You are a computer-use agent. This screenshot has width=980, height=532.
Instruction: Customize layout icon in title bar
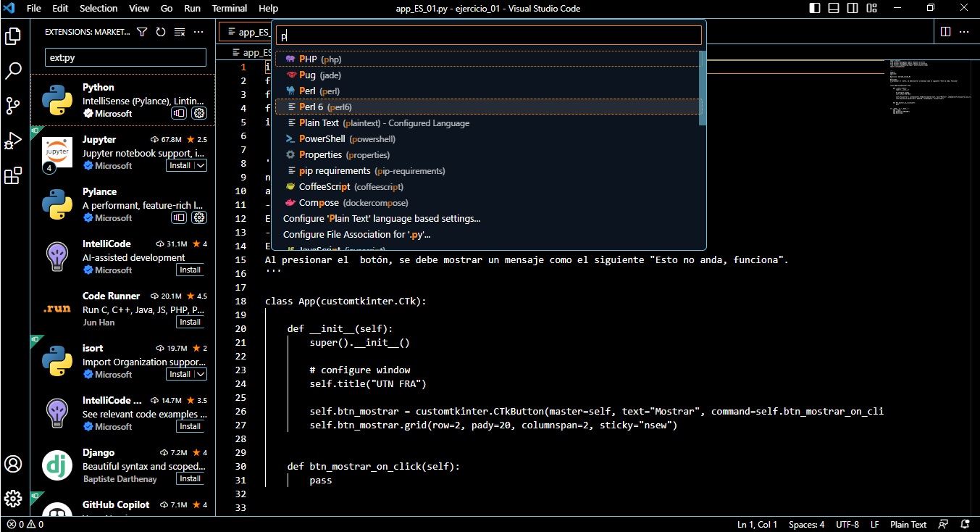point(871,8)
